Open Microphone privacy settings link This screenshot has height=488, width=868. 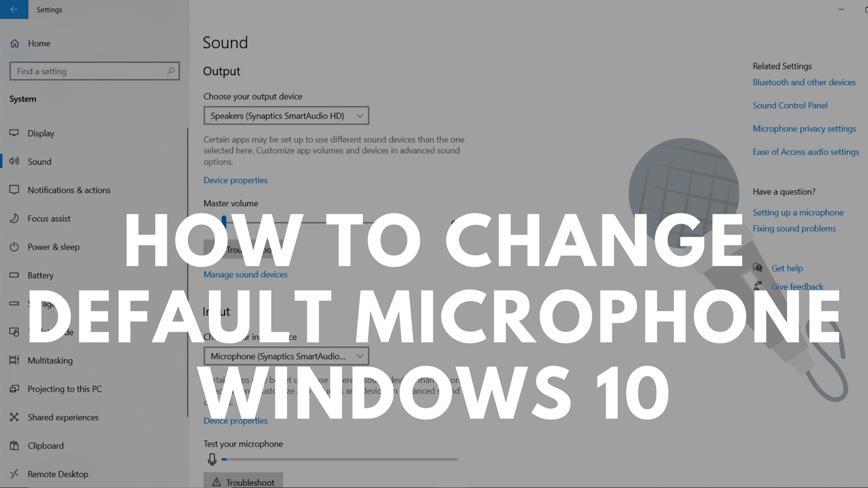tap(804, 128)
